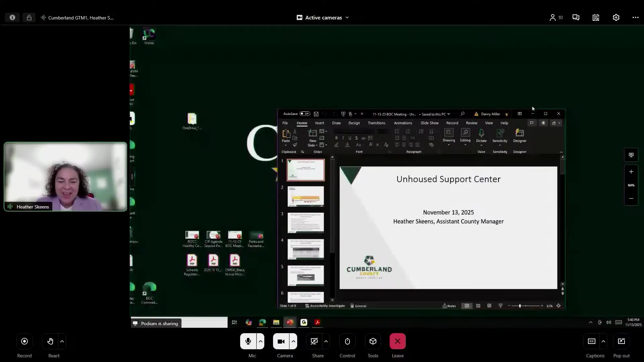Click the Control mouse icon

(x=347, y=341)
